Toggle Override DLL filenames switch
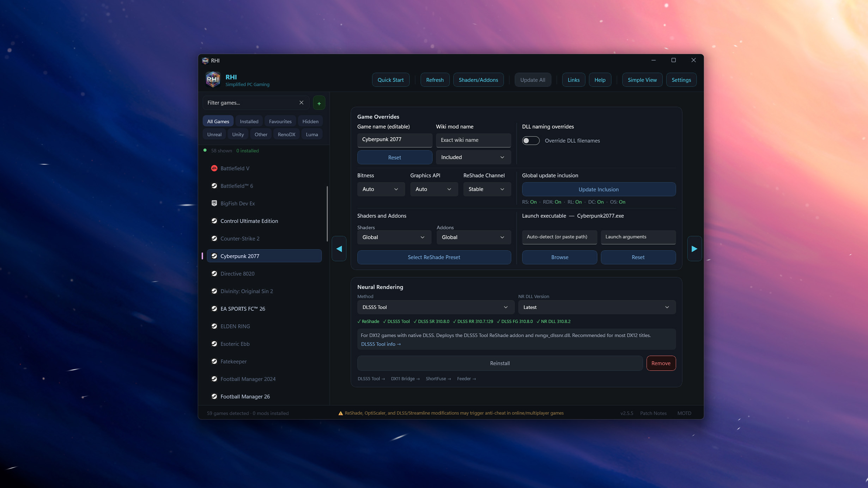Viewport: 868px width, 488px height. [530, 141]
